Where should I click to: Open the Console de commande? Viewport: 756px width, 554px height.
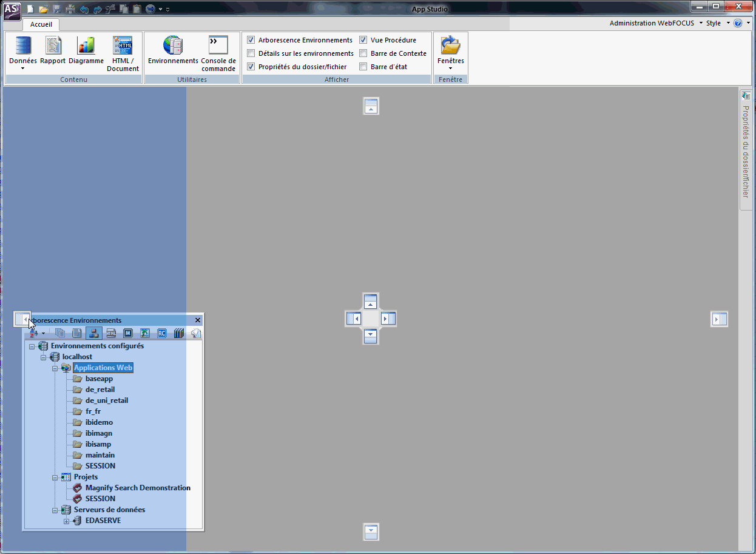(x=218, y=54)
